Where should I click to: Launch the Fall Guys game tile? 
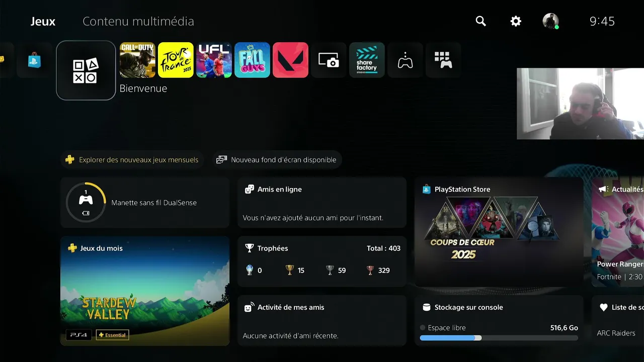[252, 60]
